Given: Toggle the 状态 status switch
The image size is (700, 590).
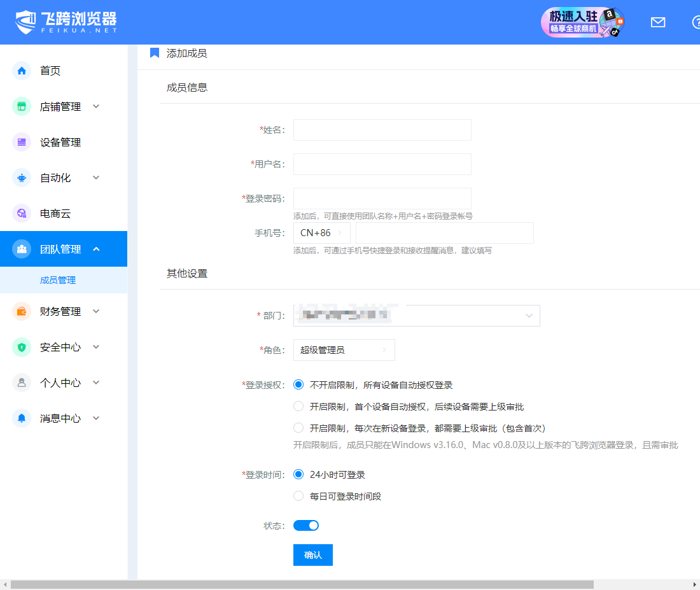Looking at the screenshot, I should (x=306, y=525).
